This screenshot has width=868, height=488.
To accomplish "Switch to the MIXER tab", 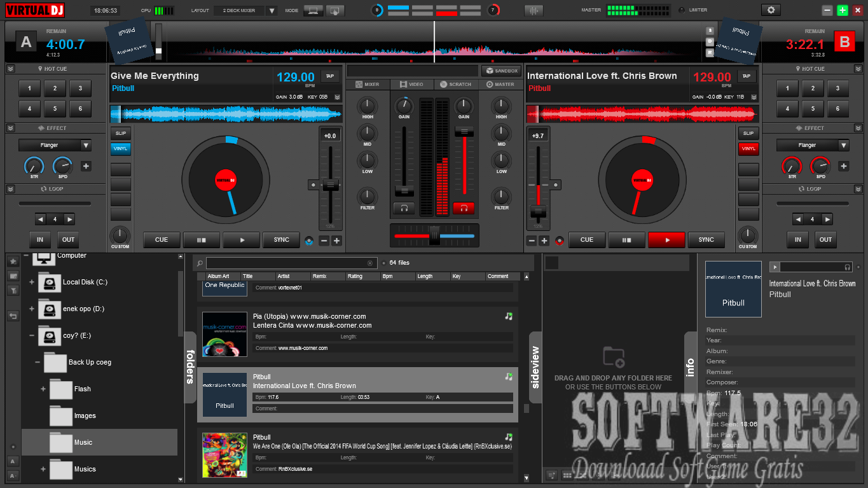I will click(368, 84).
